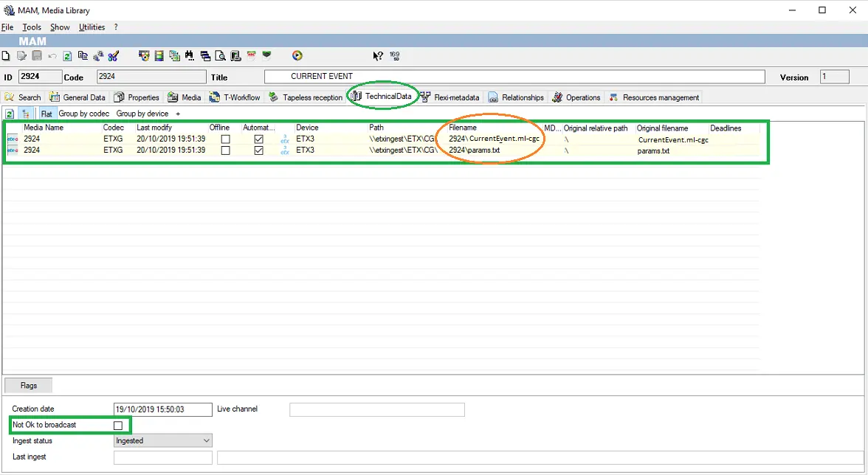Expand grouping options with the plus button
868x475 pixels.
tap(177, 114)
